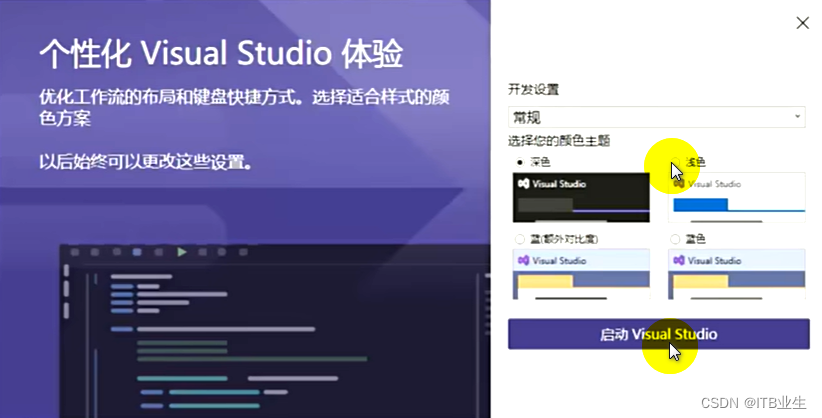
Task: Click the 蓝色 blue theme preview thumbnail
Action: [x=737, y=274]
